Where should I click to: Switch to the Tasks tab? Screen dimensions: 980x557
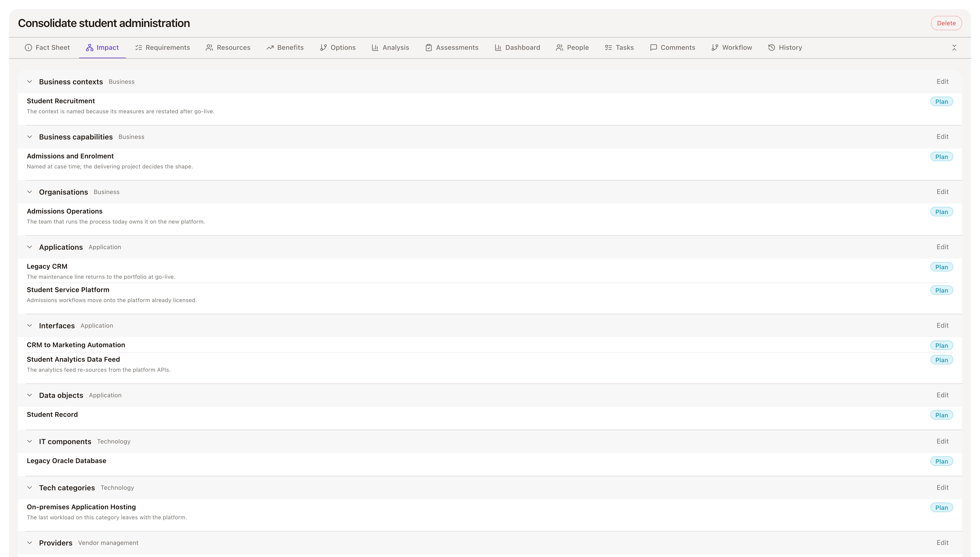[619, 47]
